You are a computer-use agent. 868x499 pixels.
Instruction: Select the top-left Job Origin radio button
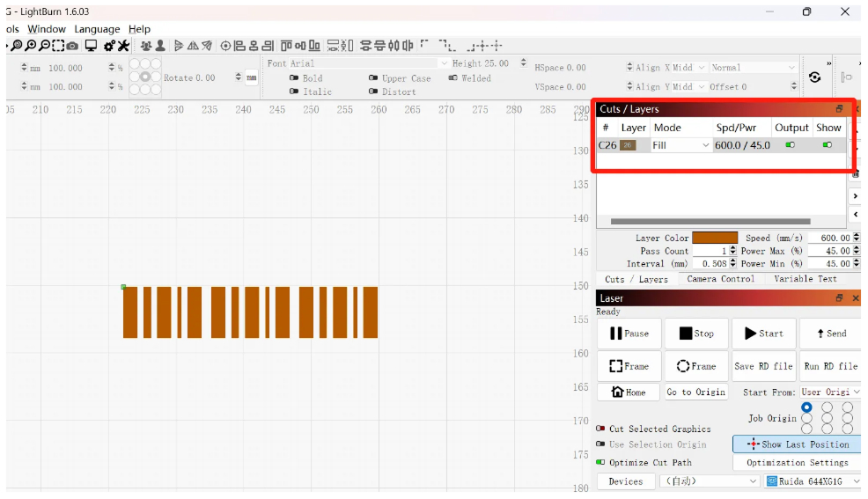pos(806,407)
